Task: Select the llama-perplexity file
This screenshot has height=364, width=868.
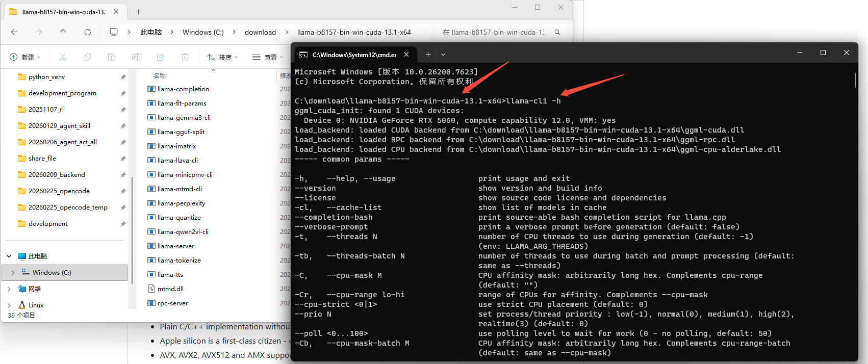Action: (x=181, y=203)
